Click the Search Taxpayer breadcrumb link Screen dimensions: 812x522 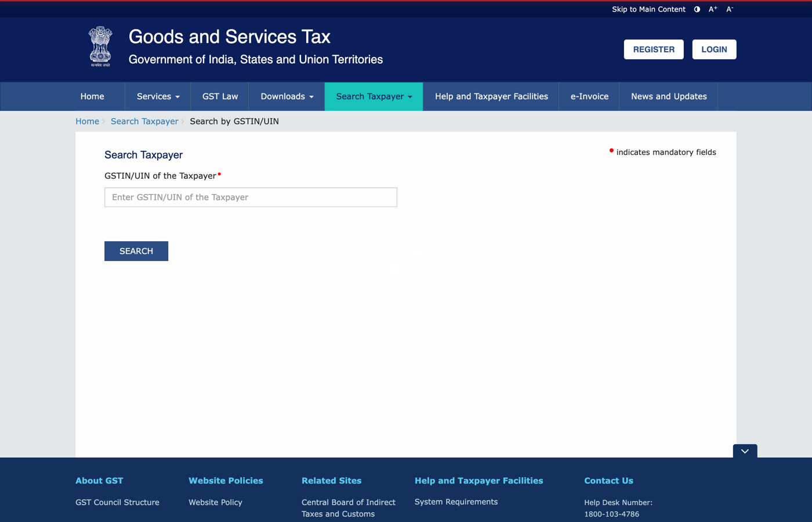(144, 121)
